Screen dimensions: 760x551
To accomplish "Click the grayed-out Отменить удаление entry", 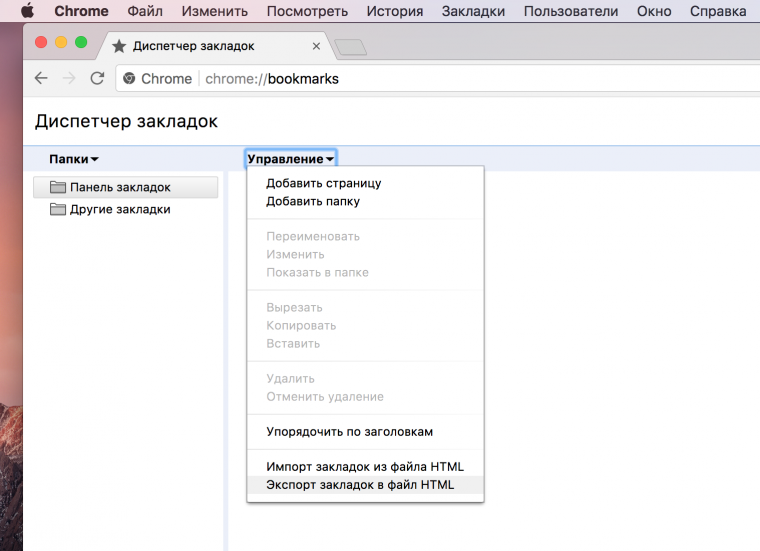I will pos(365,396).
